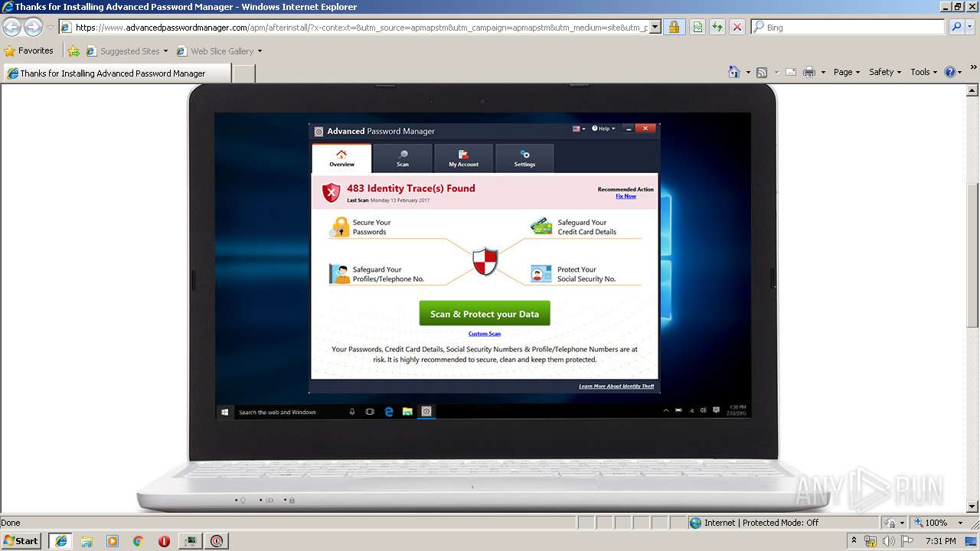Screen dimensions: 980x551
Task: Refresh the page with the green arrows
Action: (x=717, y=28)
